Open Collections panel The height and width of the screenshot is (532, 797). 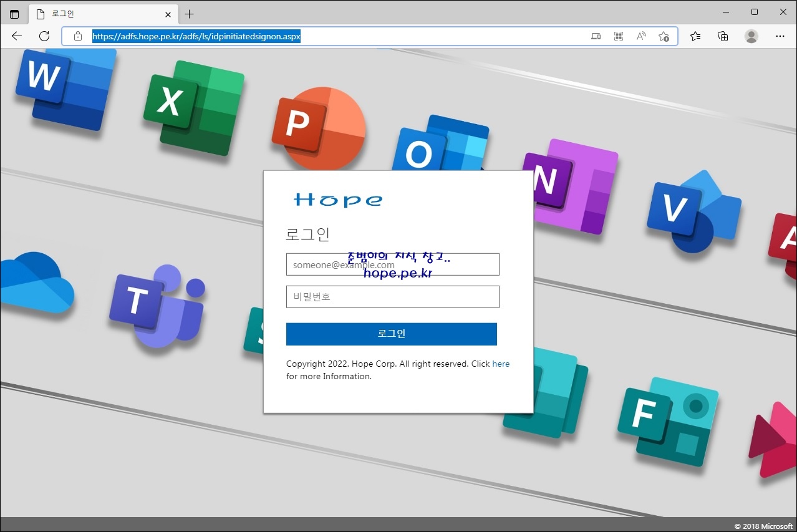[723, 36]
